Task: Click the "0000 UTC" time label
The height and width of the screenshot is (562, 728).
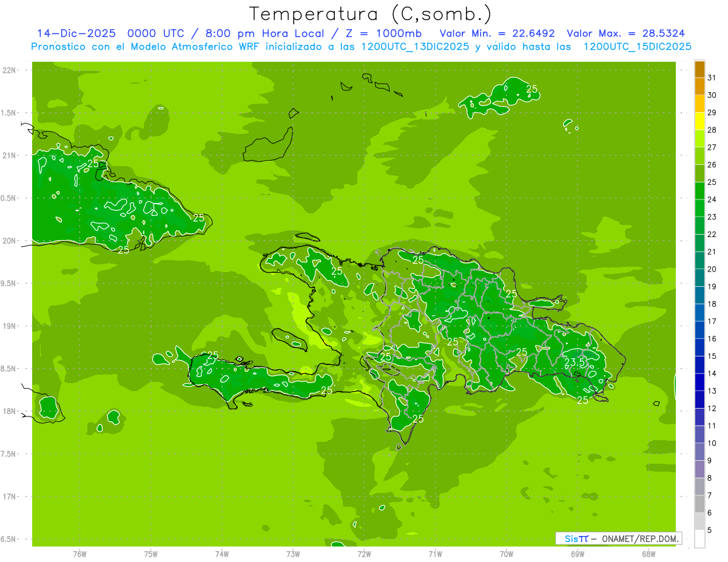Action: 157,33
